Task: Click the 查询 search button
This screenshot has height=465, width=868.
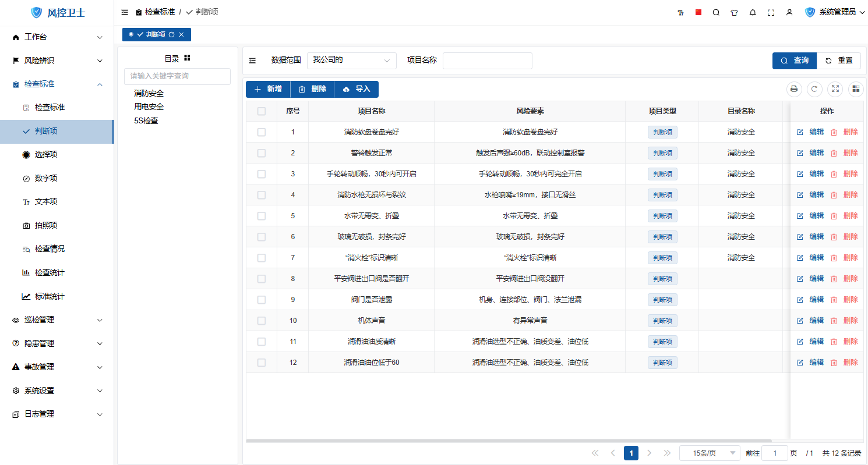Action: point(795,61)
